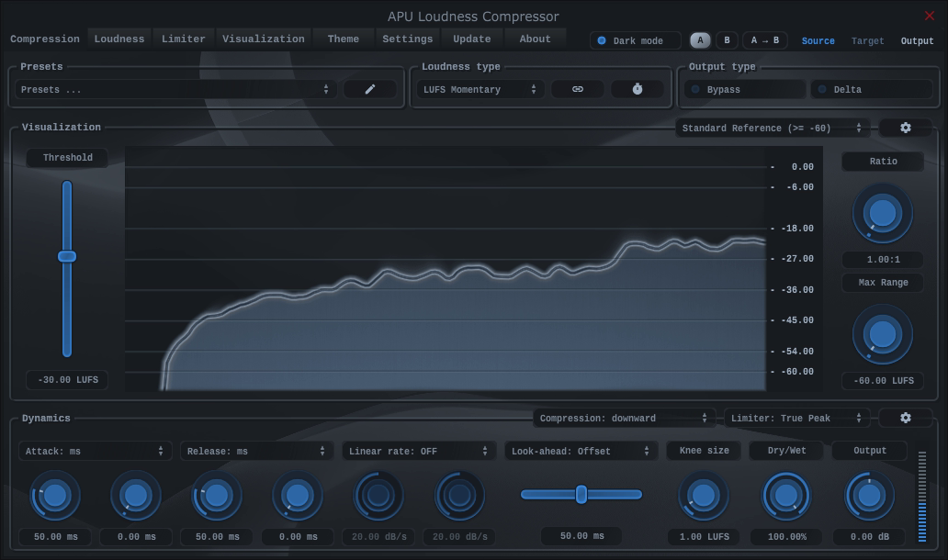Click the Output label button in Dynamics

pyautogui.click(x=869, y=451)
